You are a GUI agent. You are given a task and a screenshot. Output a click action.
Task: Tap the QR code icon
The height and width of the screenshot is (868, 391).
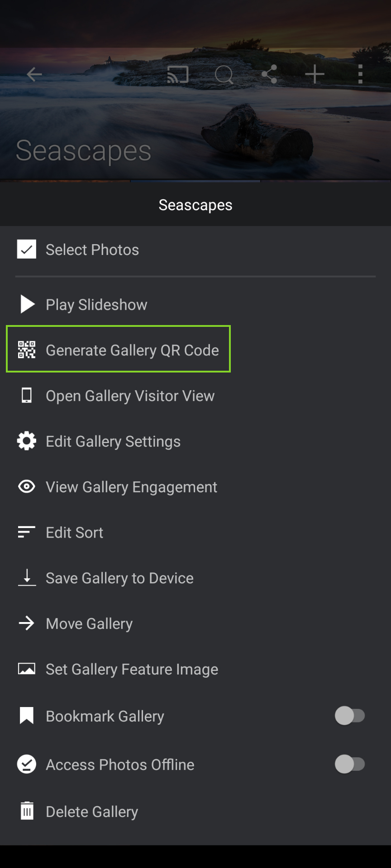[27, 350]
